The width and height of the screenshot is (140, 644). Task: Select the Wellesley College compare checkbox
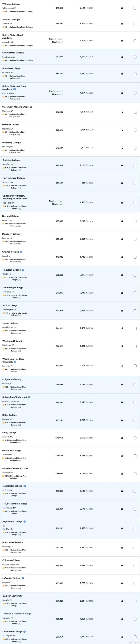135,148
